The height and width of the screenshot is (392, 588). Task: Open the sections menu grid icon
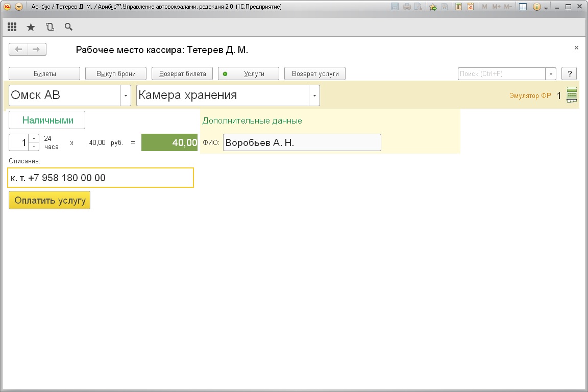(12, 27)
